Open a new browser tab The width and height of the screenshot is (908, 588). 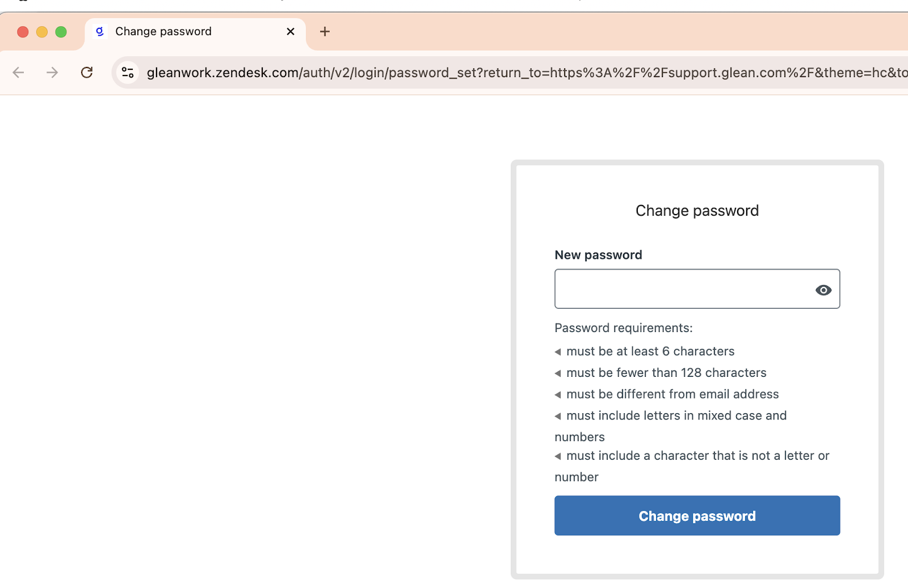[324, 32]
